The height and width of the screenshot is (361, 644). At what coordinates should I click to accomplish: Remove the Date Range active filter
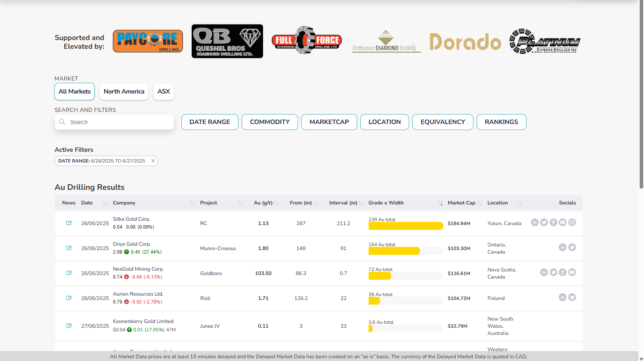153,161
